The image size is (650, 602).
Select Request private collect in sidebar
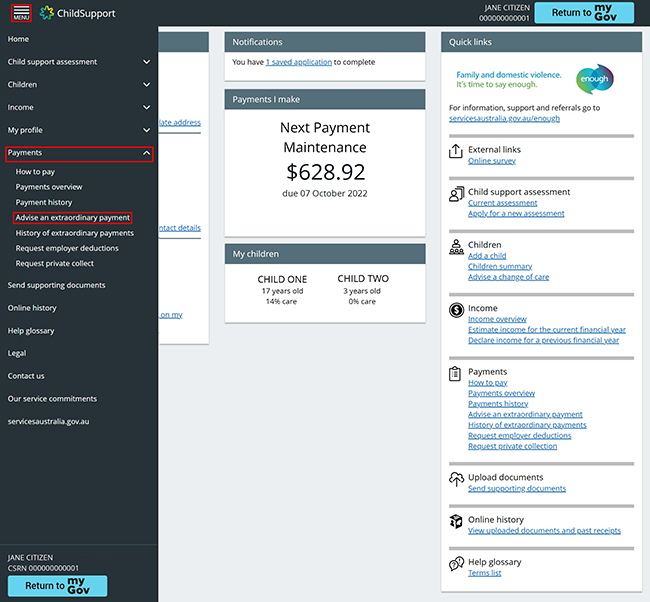(55, 264)
